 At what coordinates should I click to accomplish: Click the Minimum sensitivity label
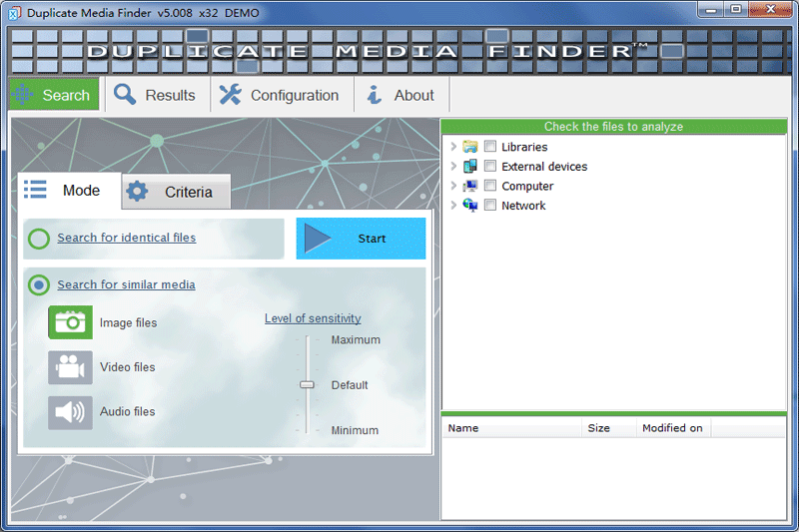355,431
